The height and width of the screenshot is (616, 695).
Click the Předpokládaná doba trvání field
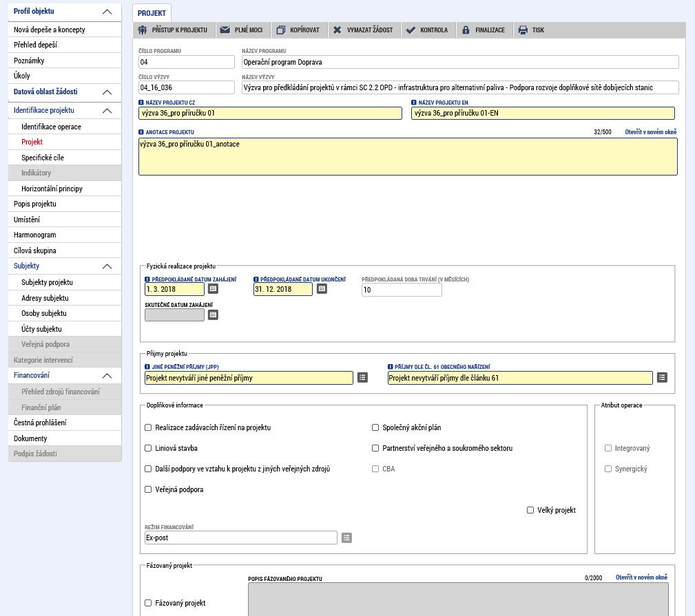[402, 290]
